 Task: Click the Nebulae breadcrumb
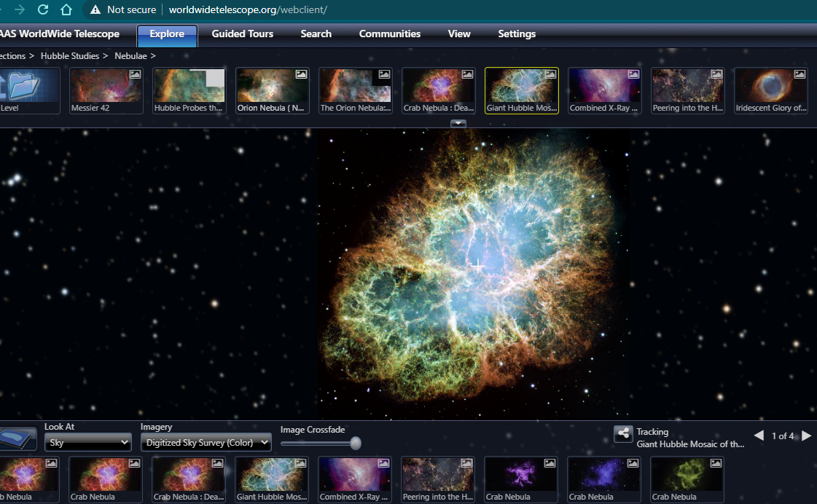point(130,55)
